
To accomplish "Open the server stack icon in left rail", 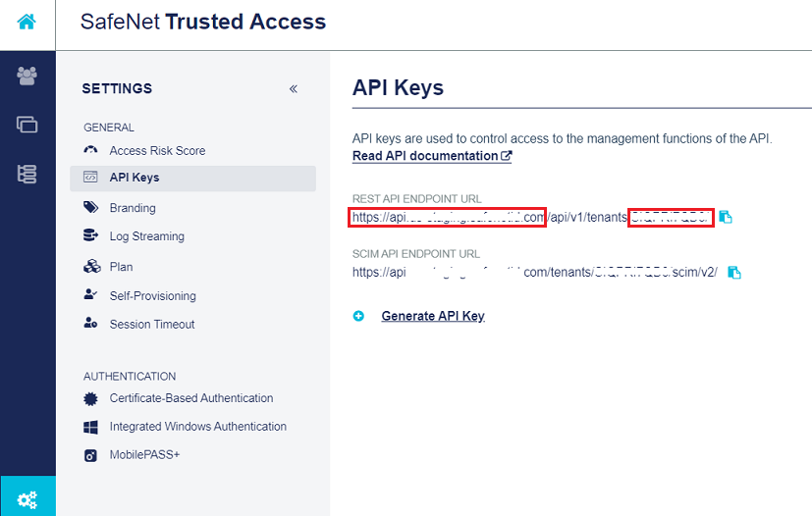I will pos(27,175).
